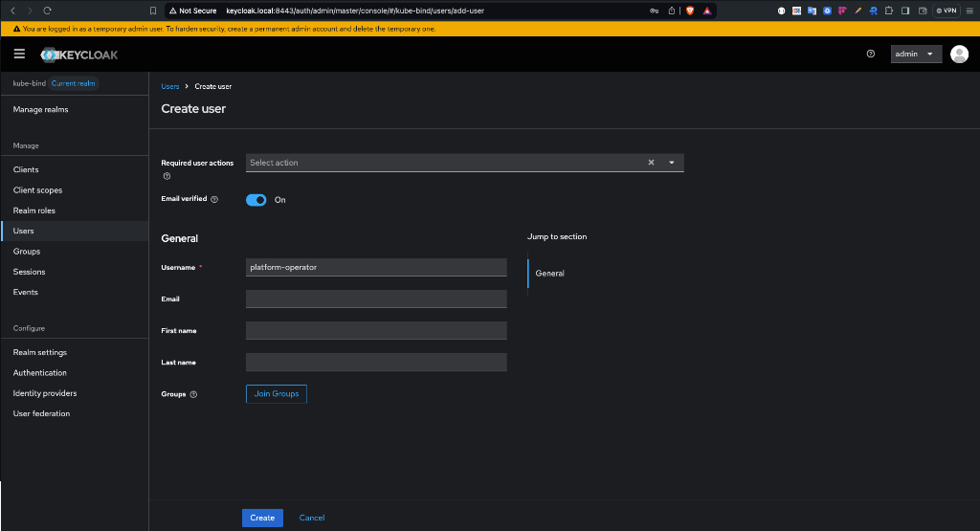980x531 pixels.
Task: Click the Current realm badge
Action: [x=73, y=83]
